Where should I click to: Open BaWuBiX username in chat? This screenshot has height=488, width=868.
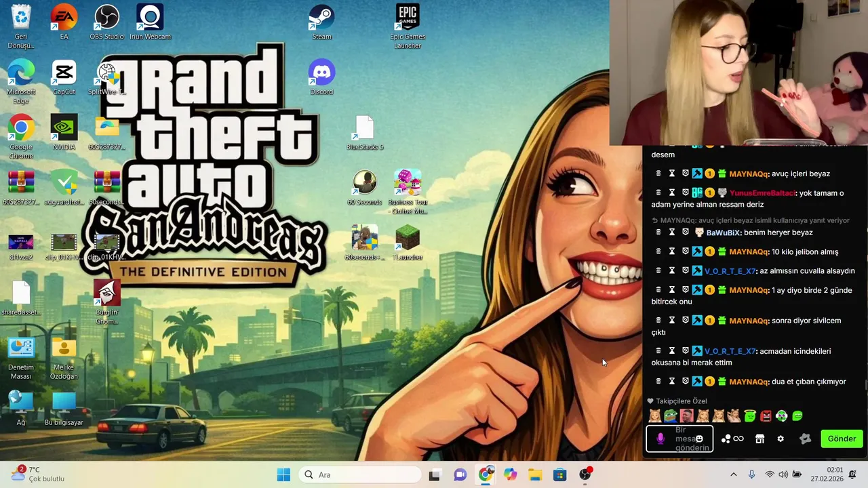tap(723, 232)
